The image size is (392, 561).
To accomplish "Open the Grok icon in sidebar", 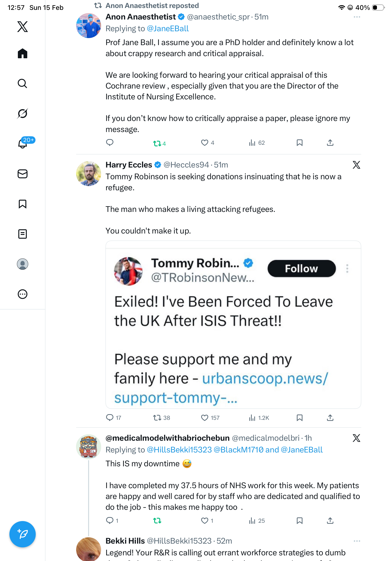I will [23, 114].
